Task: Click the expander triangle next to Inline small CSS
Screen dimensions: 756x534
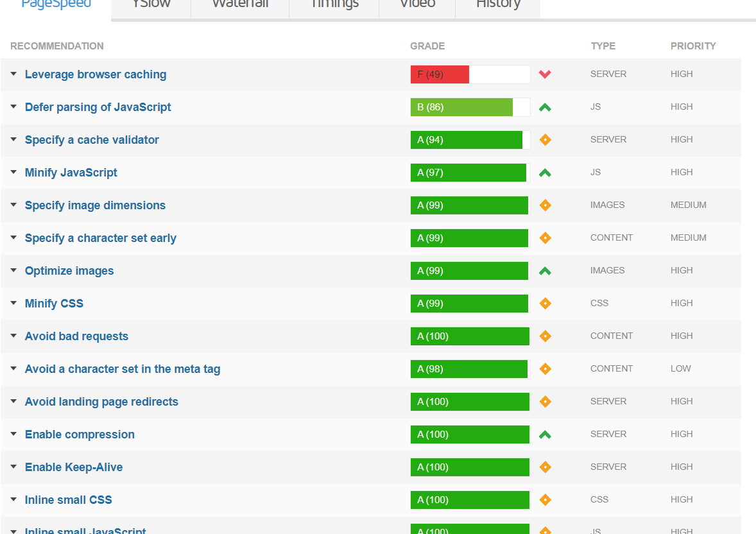Action: [x=13, y=499]
